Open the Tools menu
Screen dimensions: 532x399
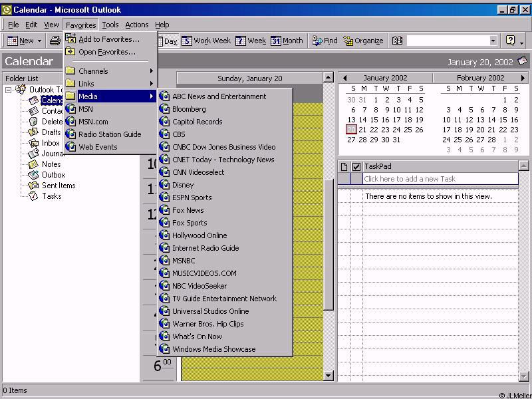point(110,25)
